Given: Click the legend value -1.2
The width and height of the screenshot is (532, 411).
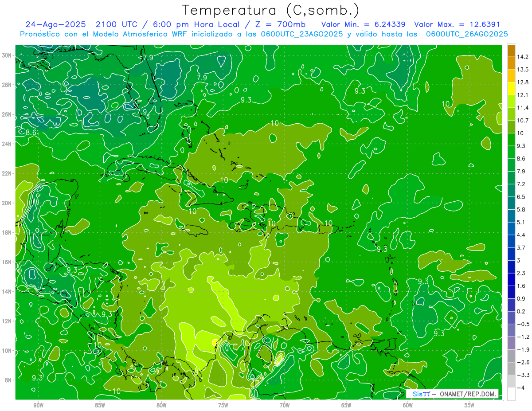Looking at the screenshot, I should coord(523,337).
